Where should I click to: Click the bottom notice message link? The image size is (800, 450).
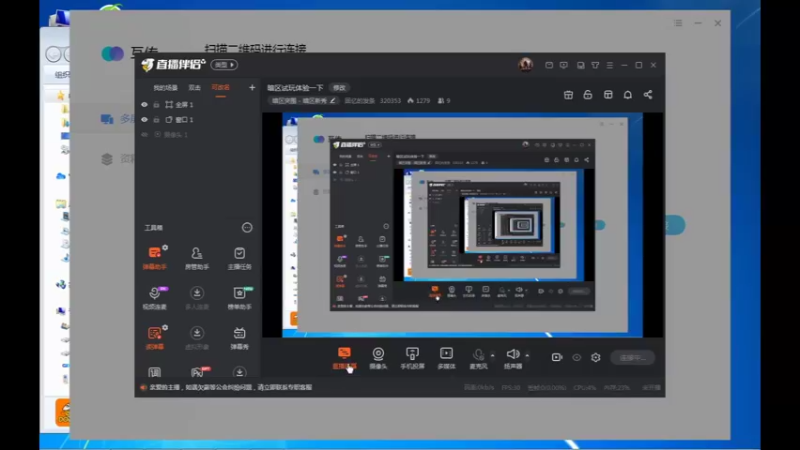[231, 387]
